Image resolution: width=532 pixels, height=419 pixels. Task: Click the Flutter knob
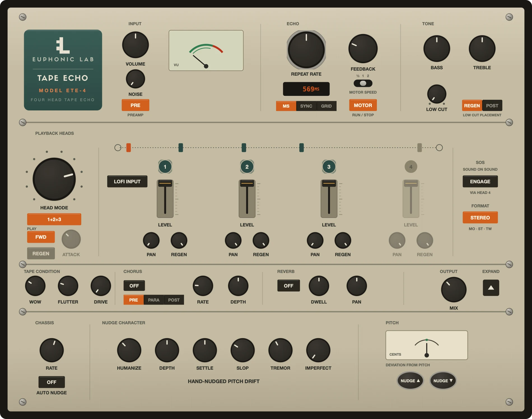click(68, 286)
